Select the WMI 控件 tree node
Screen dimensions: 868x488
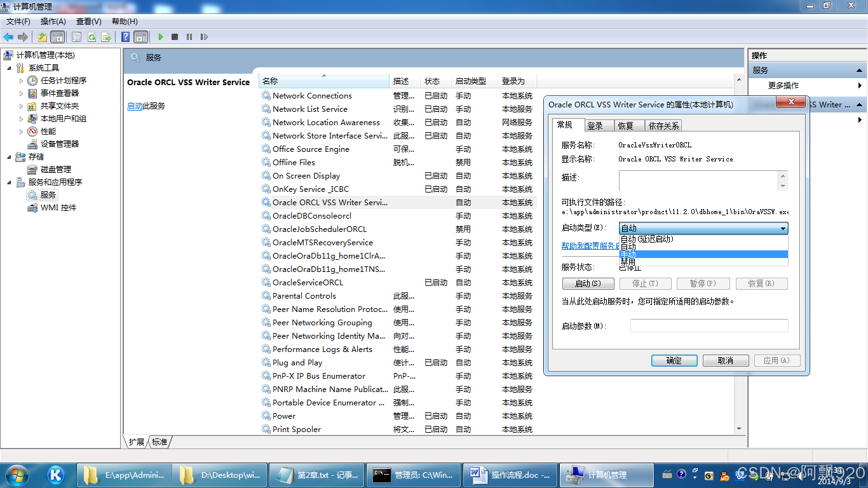pos(58,208)
